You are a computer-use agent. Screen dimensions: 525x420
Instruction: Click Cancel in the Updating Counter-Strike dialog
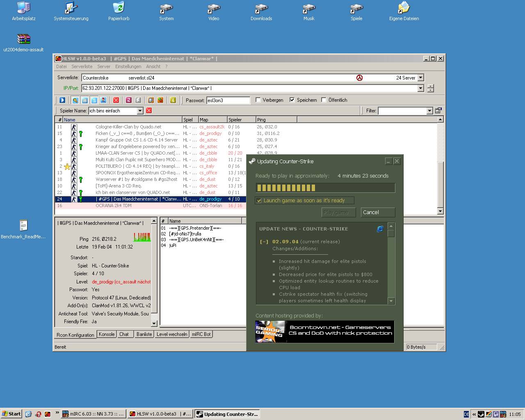378,212
